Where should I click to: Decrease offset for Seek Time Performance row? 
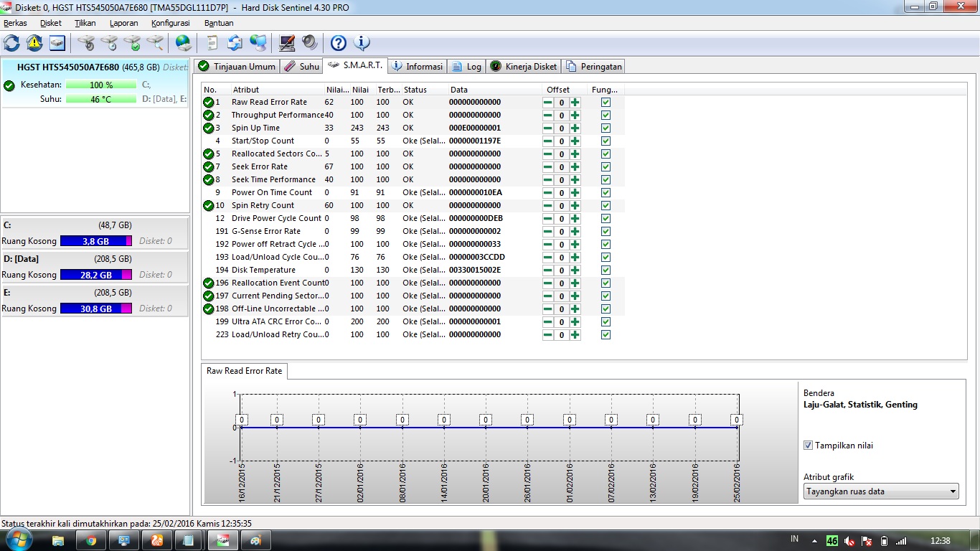[x=548, y=180]
